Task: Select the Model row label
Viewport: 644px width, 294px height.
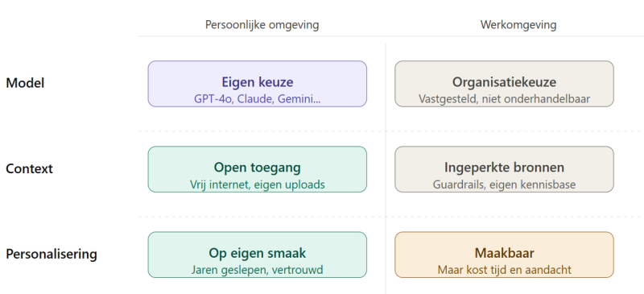Action: (x=25, y=83)
